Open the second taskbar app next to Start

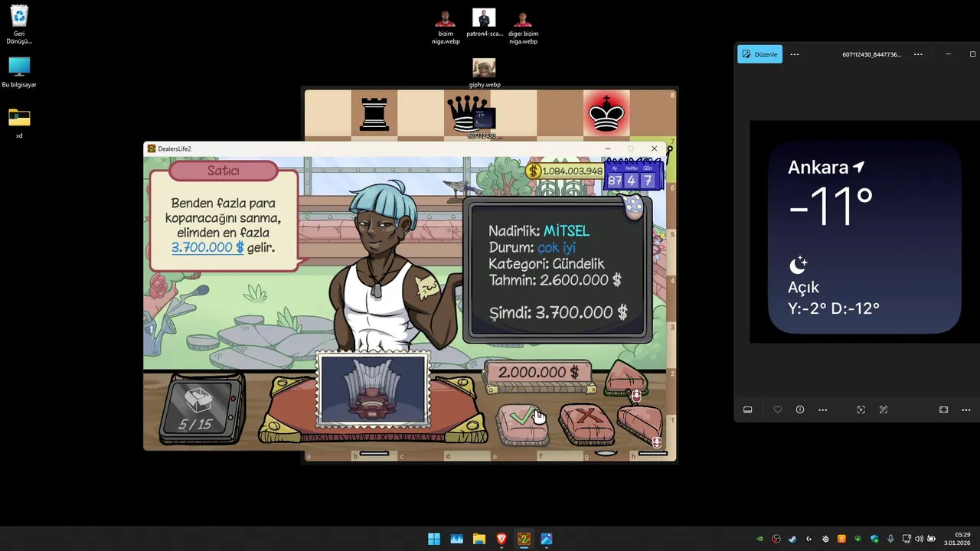tap(456, 539)
